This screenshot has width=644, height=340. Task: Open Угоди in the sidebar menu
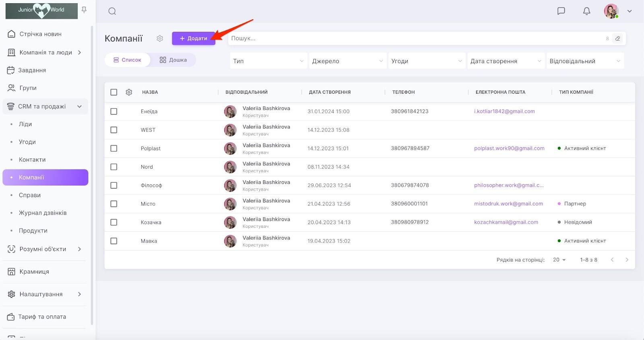click(x=27, y=142)
